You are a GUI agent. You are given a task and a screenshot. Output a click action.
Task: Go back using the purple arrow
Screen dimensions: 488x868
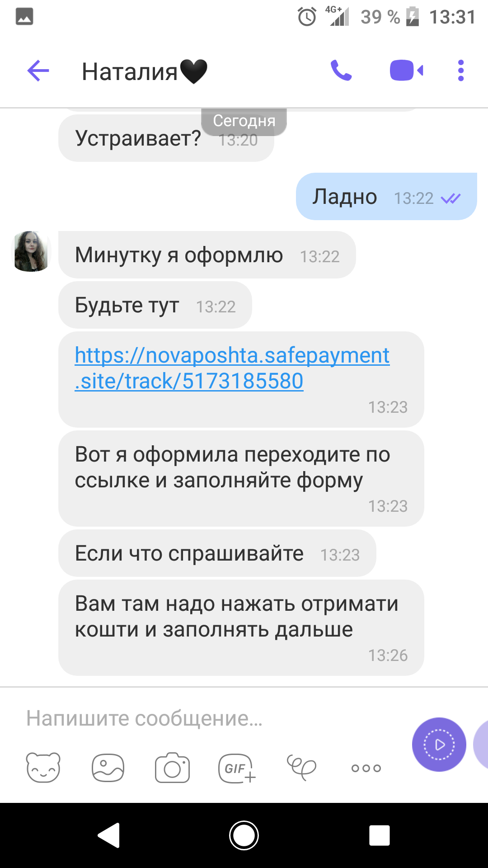38,71
